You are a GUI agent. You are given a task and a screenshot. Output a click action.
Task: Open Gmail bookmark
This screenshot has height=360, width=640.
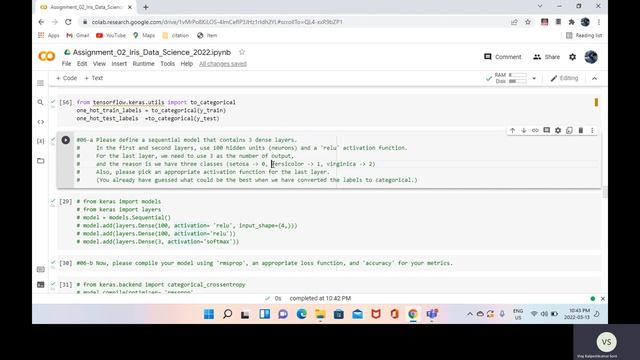click(78, 36)
